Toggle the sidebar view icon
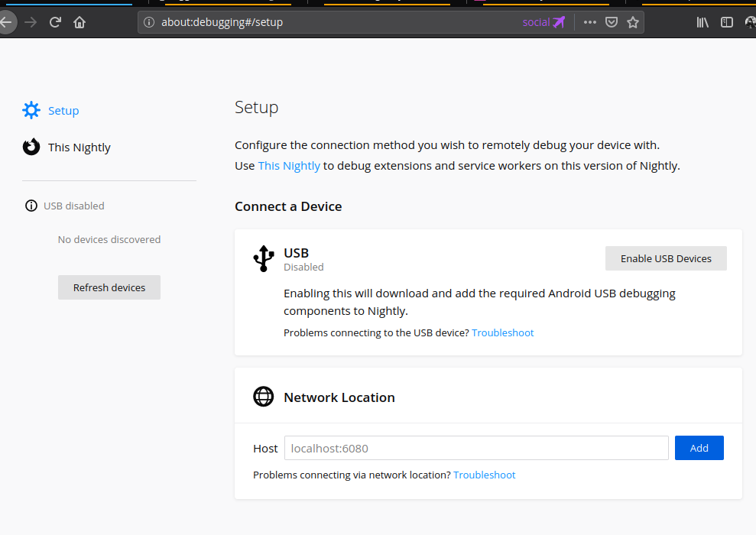Image resolution: width=756 pixels, height=535 pixels. pyautogui.click(x=727, y=22)
